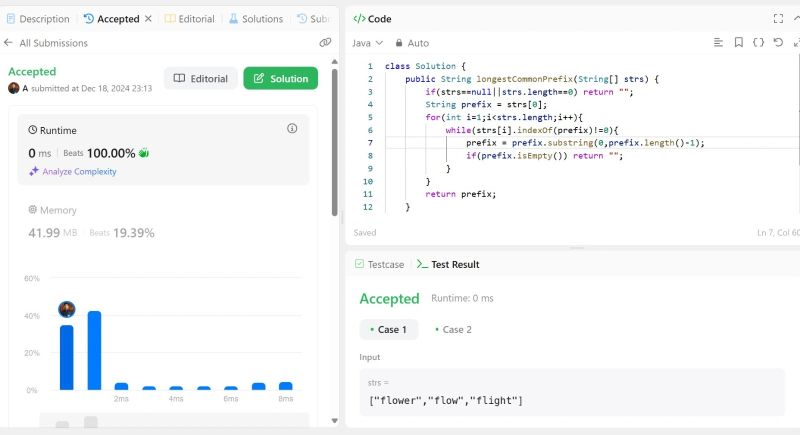Viewport: 800px width, 435px height.
Task: Click the Accepted result heading
Action: click(x=389, y=299)
